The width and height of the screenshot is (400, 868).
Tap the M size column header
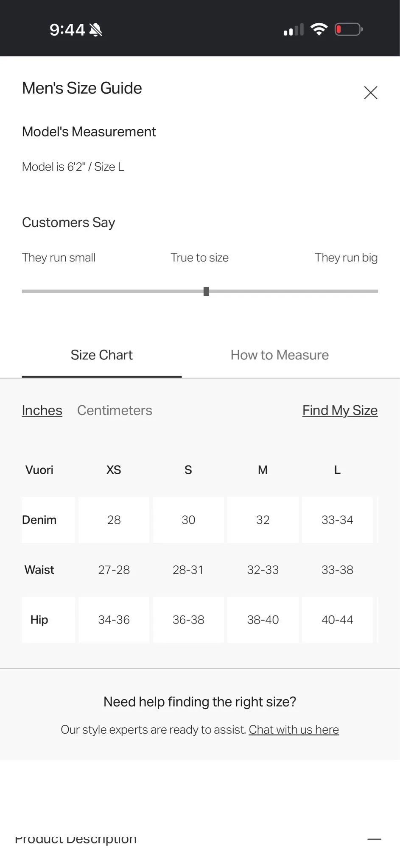click(263, 470)
